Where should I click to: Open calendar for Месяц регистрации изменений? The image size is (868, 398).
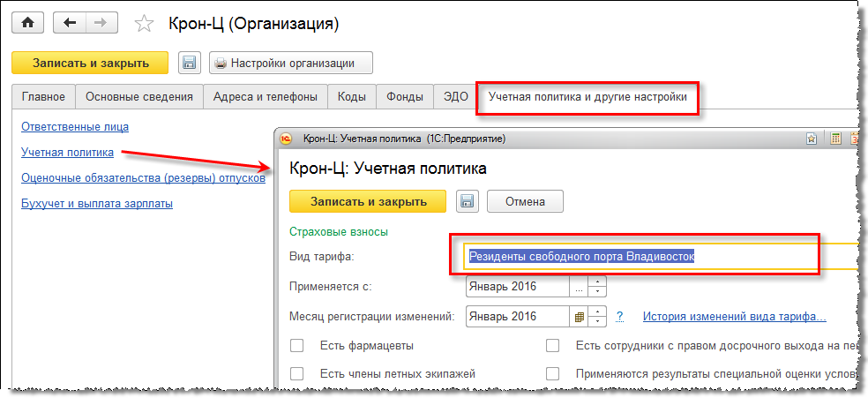[x=579, y=317]
